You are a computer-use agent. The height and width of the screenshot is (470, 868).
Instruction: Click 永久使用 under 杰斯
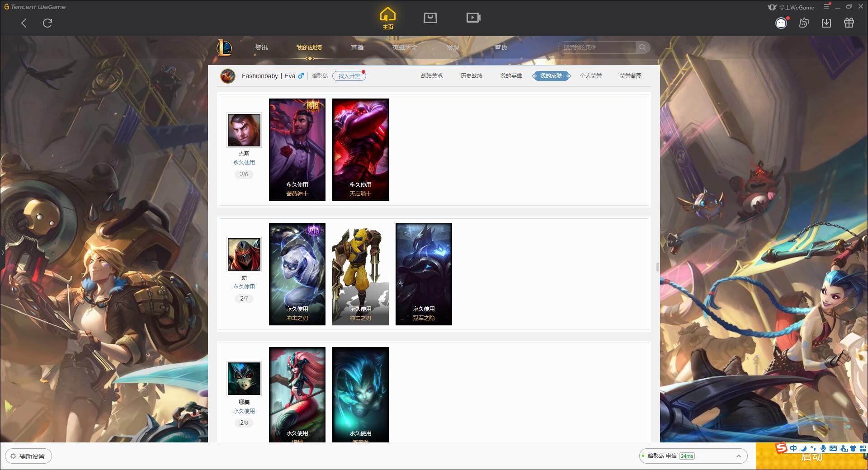[x=244, y=162]
